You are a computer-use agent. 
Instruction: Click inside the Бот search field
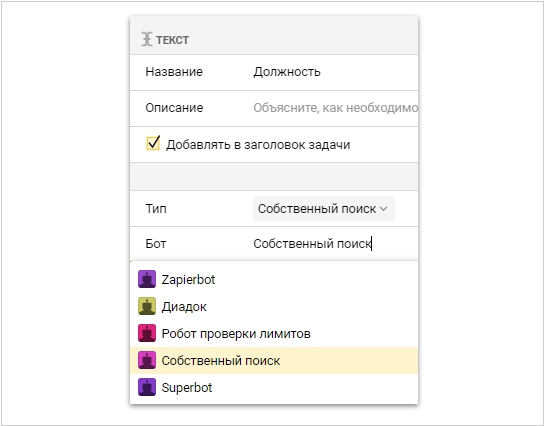point(335,244)
